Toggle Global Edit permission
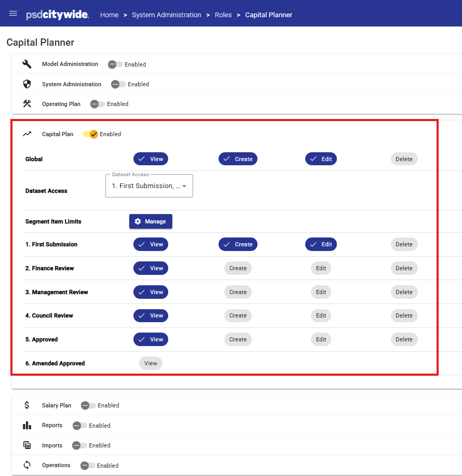Screen dimensions: 462x476 point(321,159)
